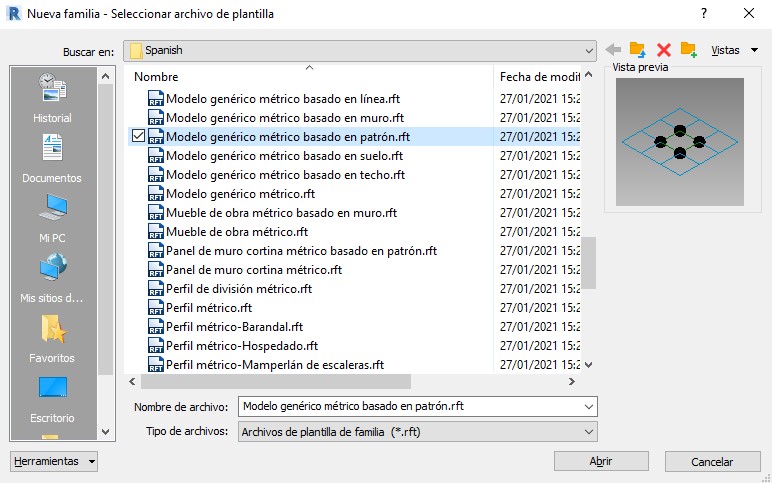The image size is (772, 483).
Task: Select the Mi PC sidebar icon
Action: pos(52,214)
